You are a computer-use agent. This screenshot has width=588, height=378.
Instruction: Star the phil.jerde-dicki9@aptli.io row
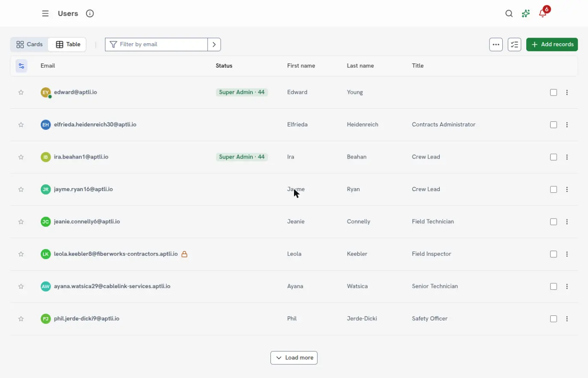tap(21, 319)
